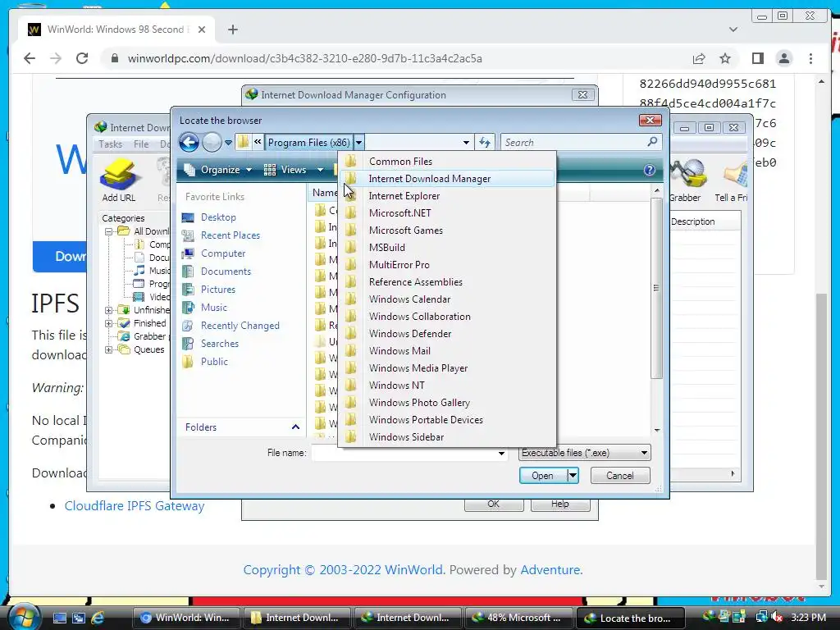The image size is (840, 630).
Task: Select Common Files in the folder dropdown
Action: pyautogui.click(x=447, y=162)
